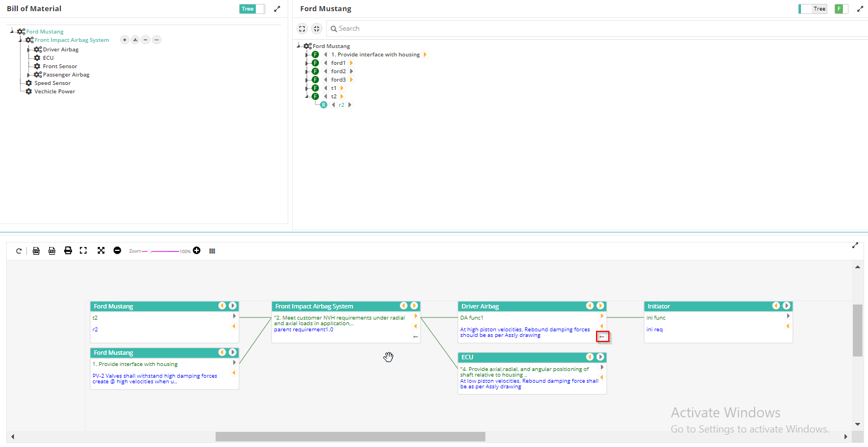868x447 pixels.
Task: Expand all nodes in function tree
Action: coord(302,28)
